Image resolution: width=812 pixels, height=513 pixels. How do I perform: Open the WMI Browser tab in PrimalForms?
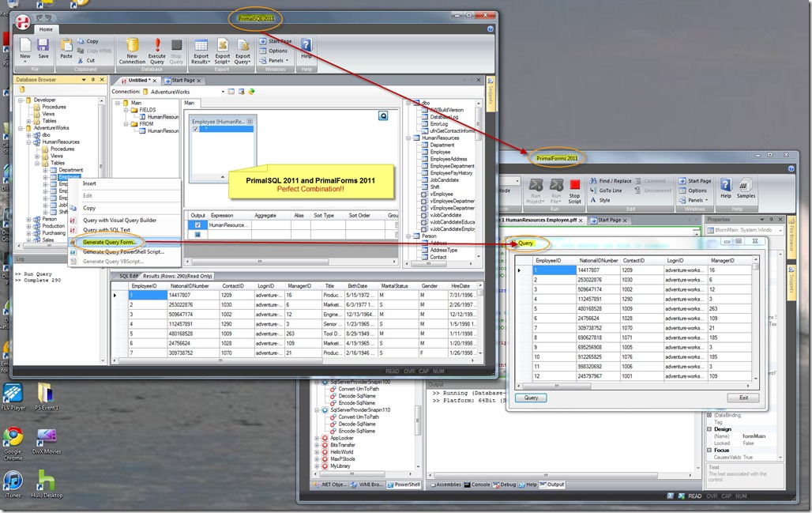366,485
